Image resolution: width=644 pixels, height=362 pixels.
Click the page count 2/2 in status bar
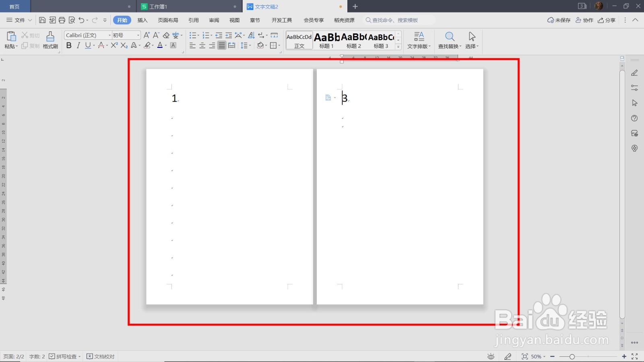(13, 356)
